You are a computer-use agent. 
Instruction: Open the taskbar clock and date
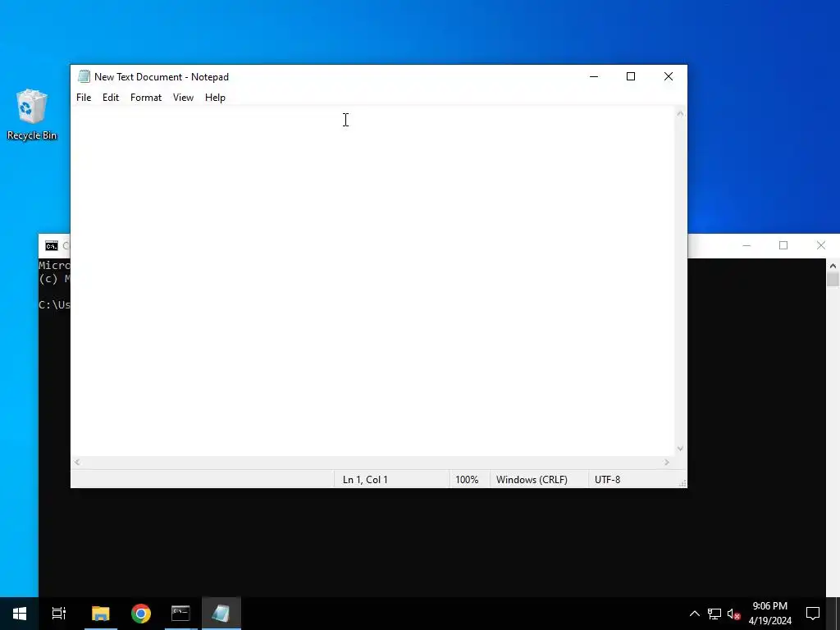point(769,614)
